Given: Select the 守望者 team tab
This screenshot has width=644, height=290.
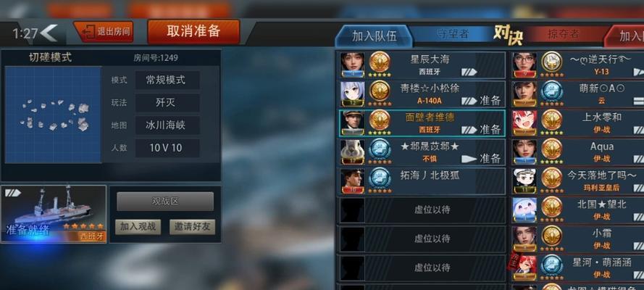Looking at the screenshot, I should pos(453,33).
